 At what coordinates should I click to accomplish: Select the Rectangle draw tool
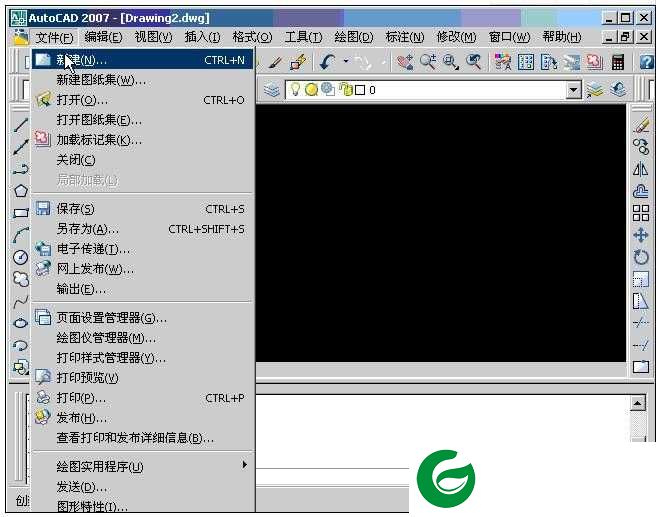tap(21, 213)
